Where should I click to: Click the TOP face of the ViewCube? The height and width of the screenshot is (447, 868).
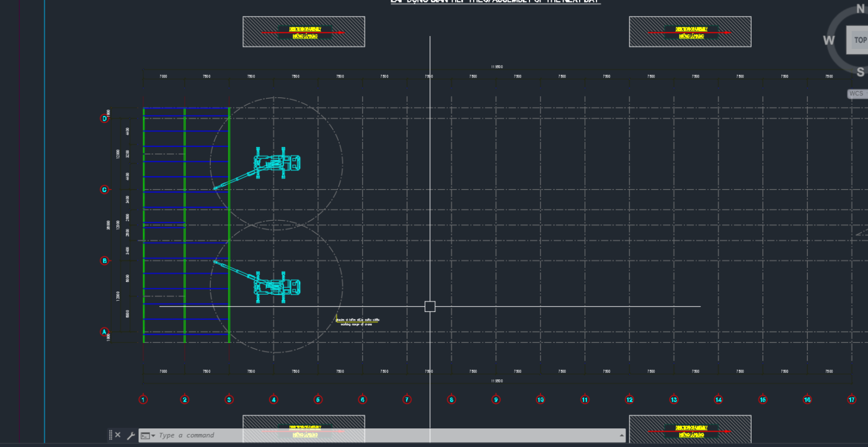[859, 40]
